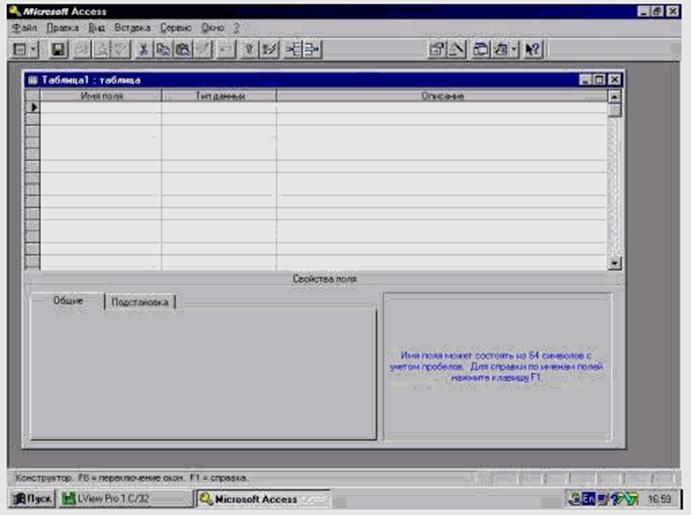Open the ? help menu
The height and width of the screenshot is (515, 691).
236,28
